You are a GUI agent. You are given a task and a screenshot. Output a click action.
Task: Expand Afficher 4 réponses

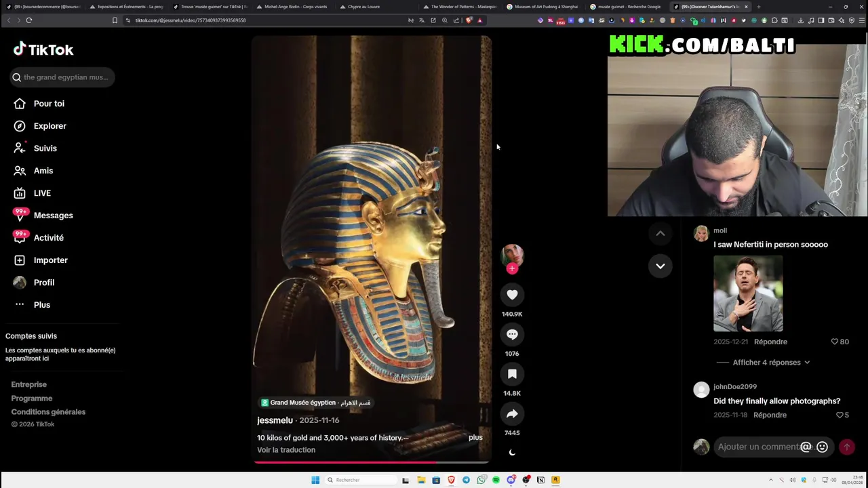pos(771,363)
